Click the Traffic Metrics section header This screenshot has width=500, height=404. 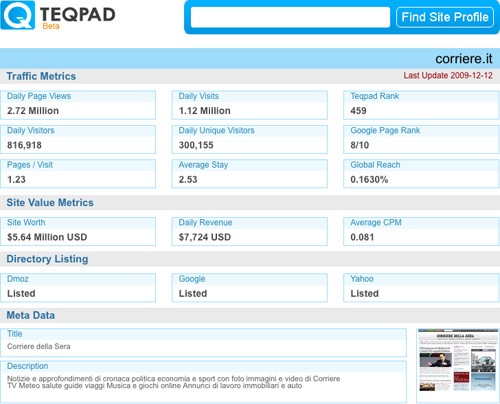[41, 76]
